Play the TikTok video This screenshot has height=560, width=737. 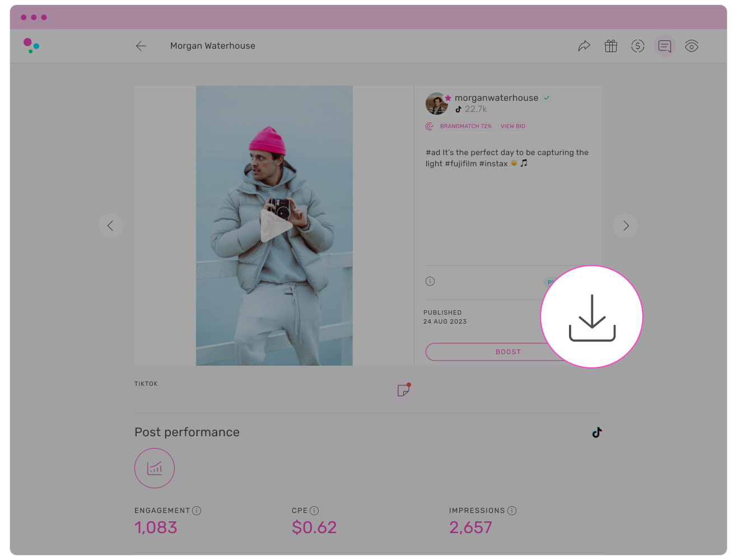(x=274, y=226)
